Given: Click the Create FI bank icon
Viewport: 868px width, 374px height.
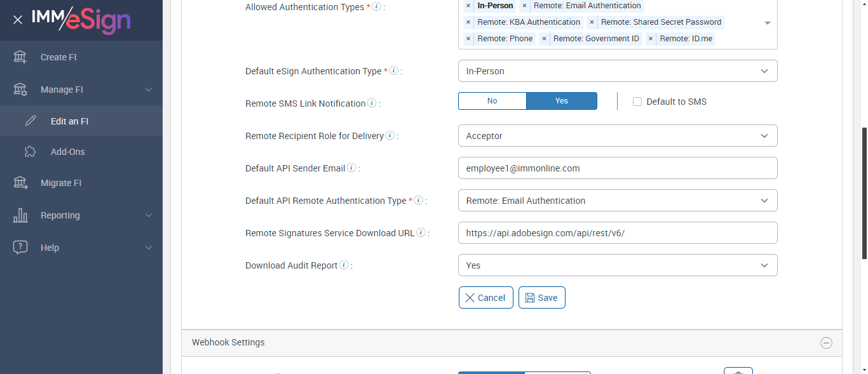Looking at the screenshot, I should pos(20,57).
